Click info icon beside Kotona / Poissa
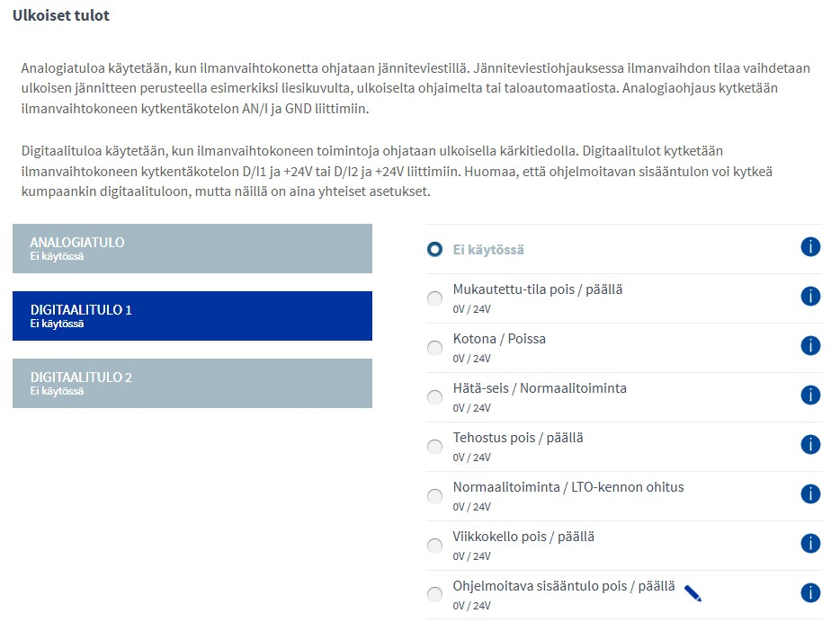Image resolution: width=840 pixels, height=631 pixels. (x=810, y=345)
